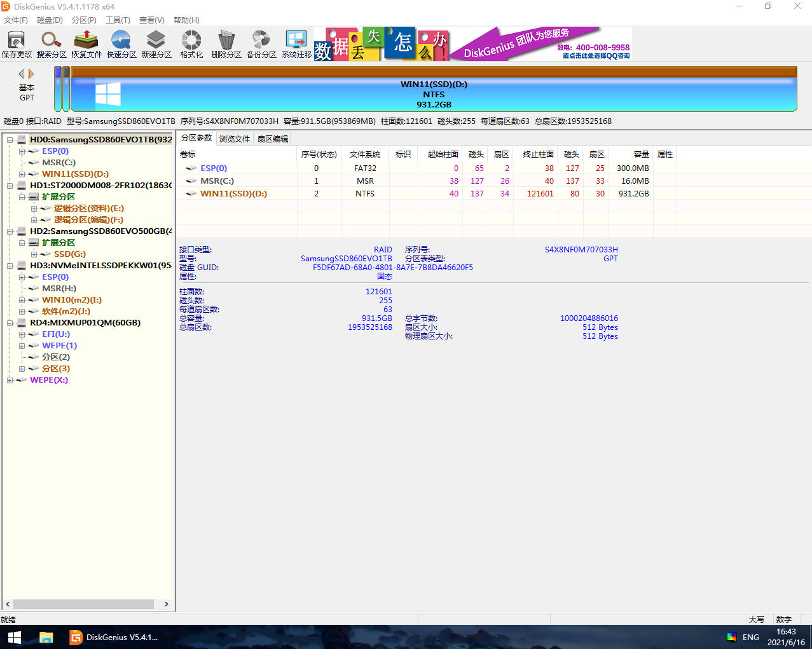Screen dimensions: 812x649
Task: Select the ESP(0) row in partition table
Action: [x=426, y=168]
